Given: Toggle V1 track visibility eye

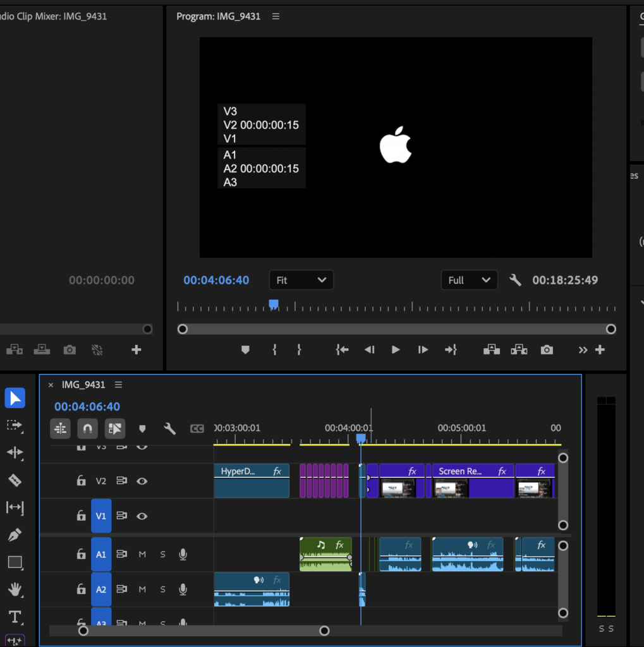Looking at the screenshot, I should 142,516.
